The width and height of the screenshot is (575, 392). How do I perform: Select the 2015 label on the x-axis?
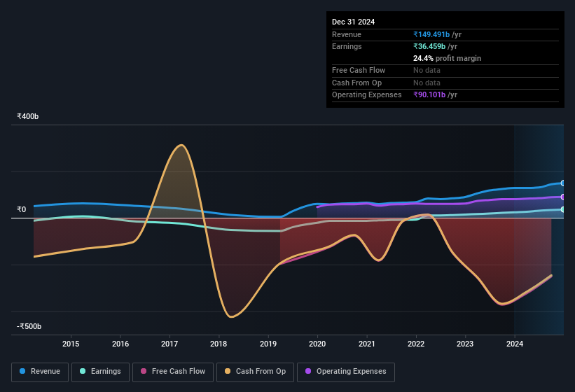coord(71,344)
